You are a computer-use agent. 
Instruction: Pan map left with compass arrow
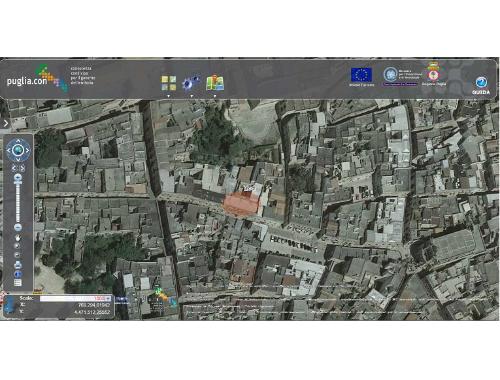[8, 150]
